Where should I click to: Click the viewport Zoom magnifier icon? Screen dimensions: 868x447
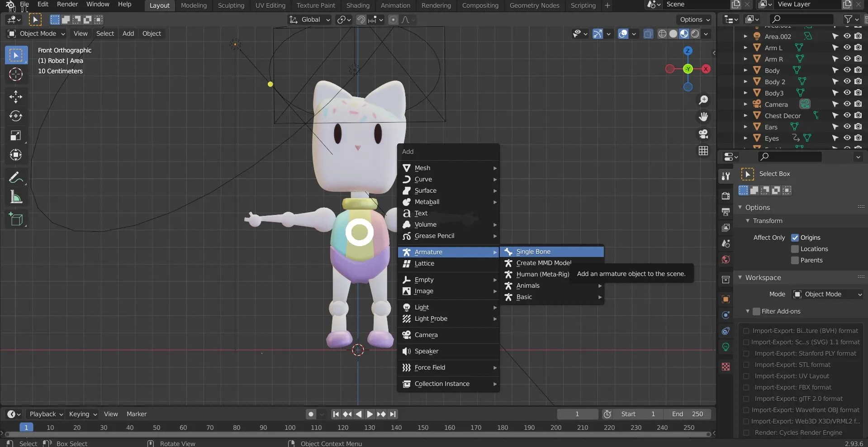703,100
